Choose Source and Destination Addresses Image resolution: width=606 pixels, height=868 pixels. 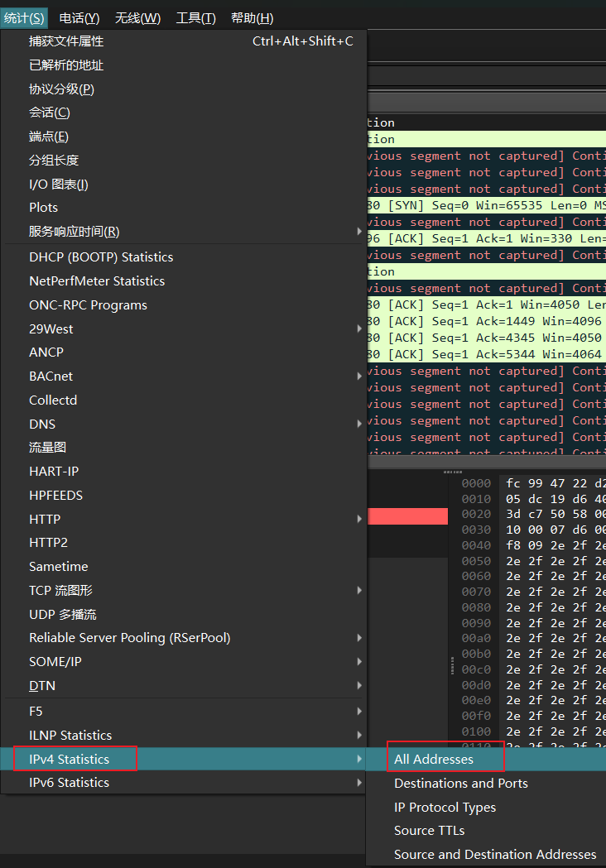486,854
